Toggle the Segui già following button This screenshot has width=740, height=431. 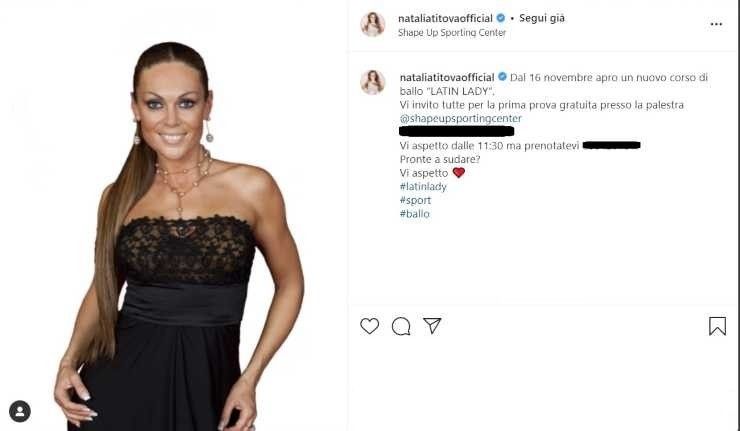click(542, 18)
